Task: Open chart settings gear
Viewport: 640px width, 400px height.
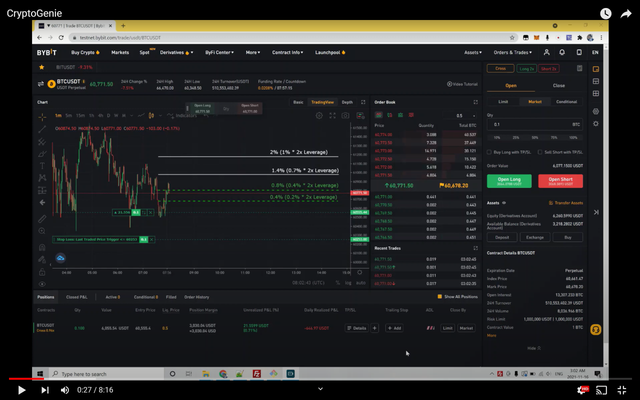Action: coord(319,116)
